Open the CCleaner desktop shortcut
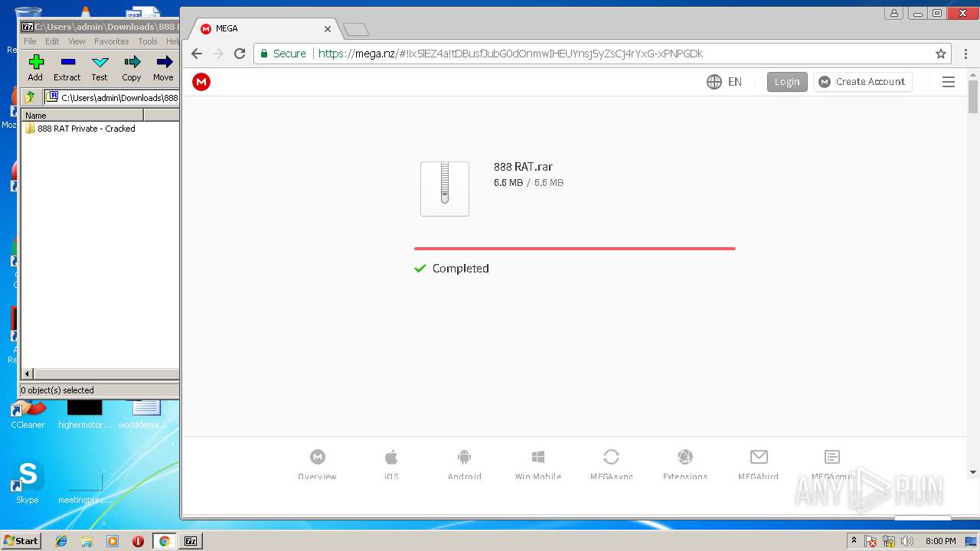The height and width of the screenshot is (551, 980). pos(28,413)
